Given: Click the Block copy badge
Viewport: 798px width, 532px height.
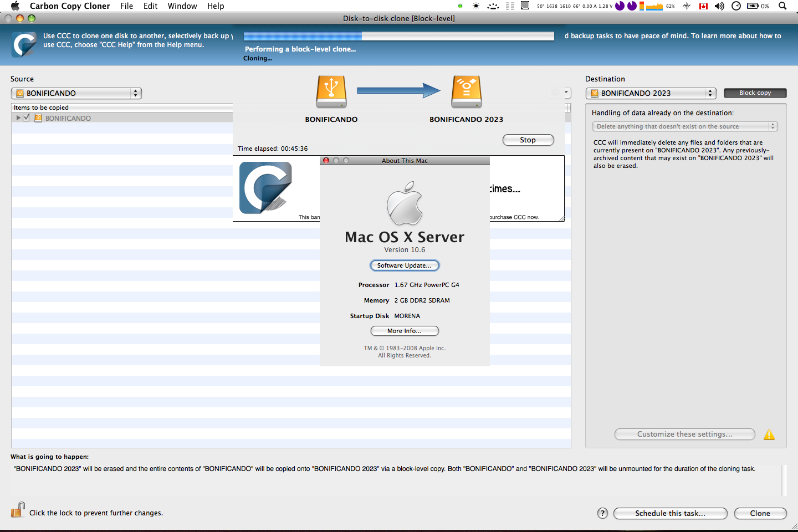Looking at the screenshot, I should pyautogui.click(x=755, y=93).
